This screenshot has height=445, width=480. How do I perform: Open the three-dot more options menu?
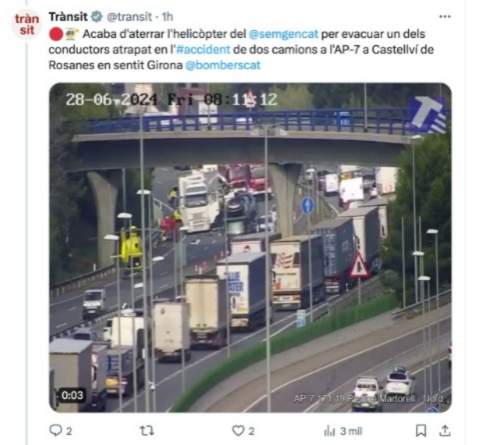(x=445, y=16)
